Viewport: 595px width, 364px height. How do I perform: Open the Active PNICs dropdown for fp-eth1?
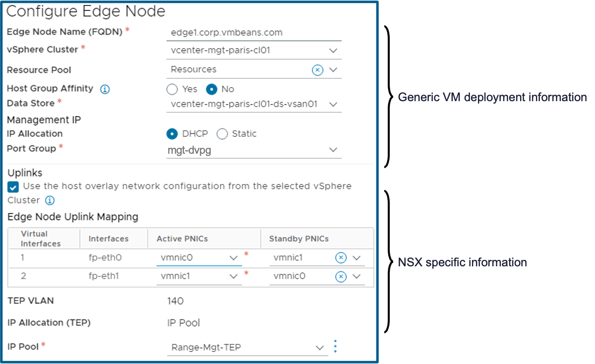click(x=233, y=277)
